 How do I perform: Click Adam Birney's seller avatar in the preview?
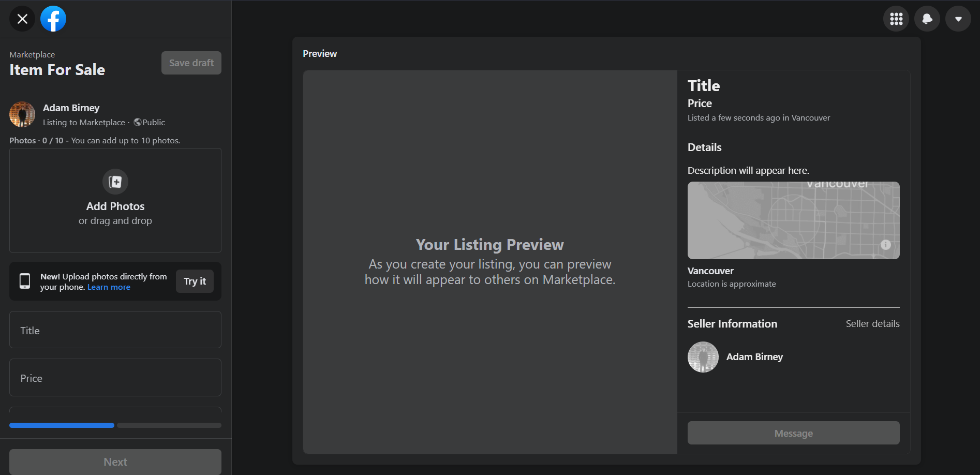(703, 357)
